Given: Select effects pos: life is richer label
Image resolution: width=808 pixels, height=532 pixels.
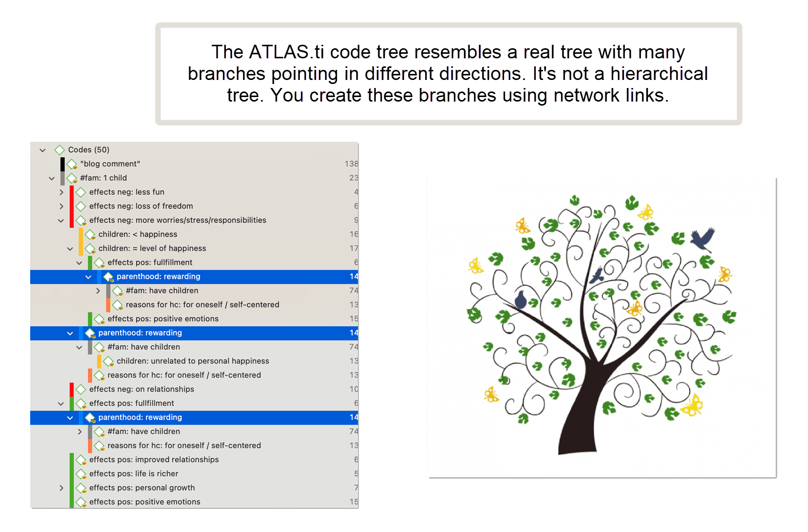Looking at the screenshot, I should [134, 474].
